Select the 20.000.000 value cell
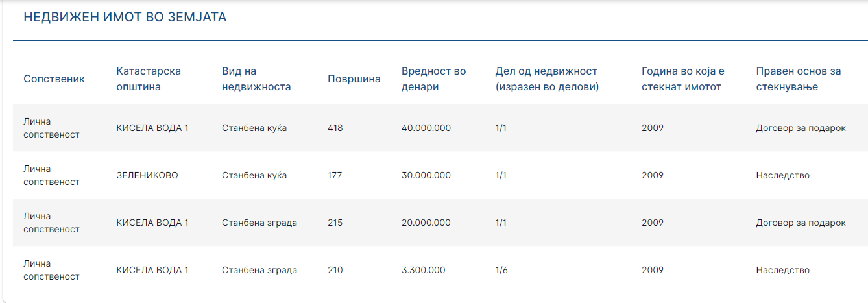Viewport: 868px width, 303px height. coord(426,223)
